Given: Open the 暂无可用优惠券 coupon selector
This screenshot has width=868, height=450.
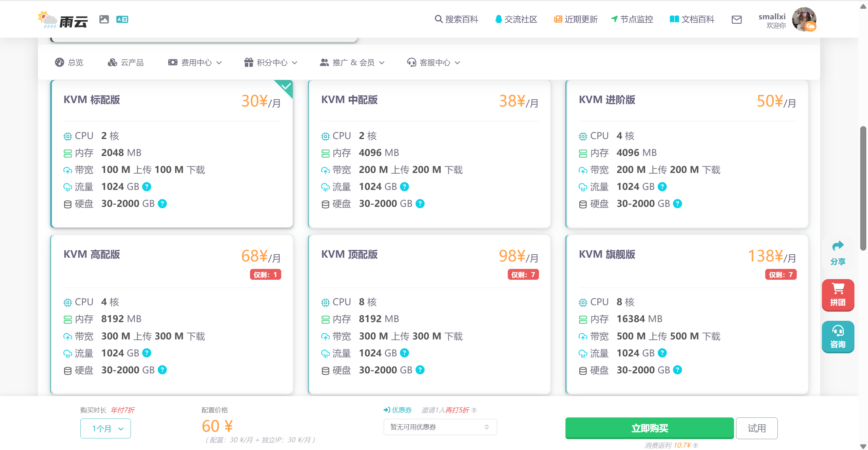Looking at the screenshot, I should tap(440, 427).
